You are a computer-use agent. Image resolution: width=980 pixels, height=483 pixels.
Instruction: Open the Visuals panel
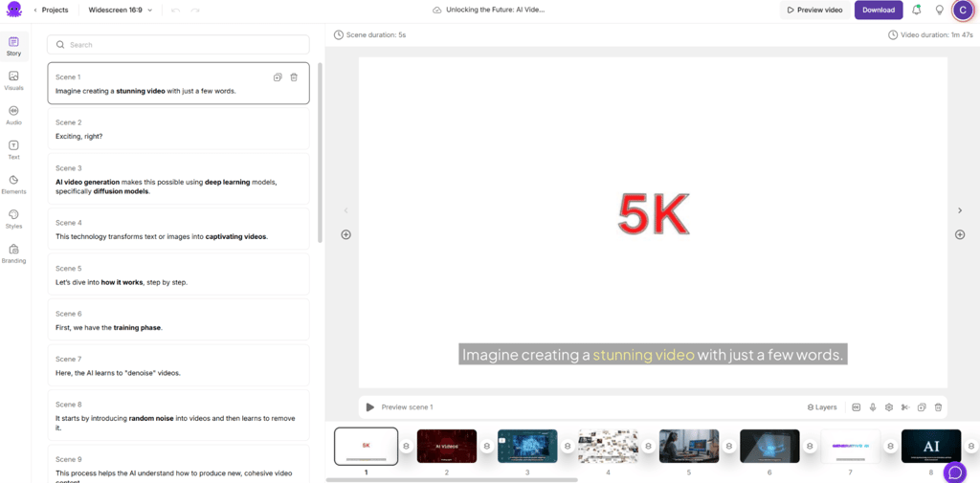[13, 81]
